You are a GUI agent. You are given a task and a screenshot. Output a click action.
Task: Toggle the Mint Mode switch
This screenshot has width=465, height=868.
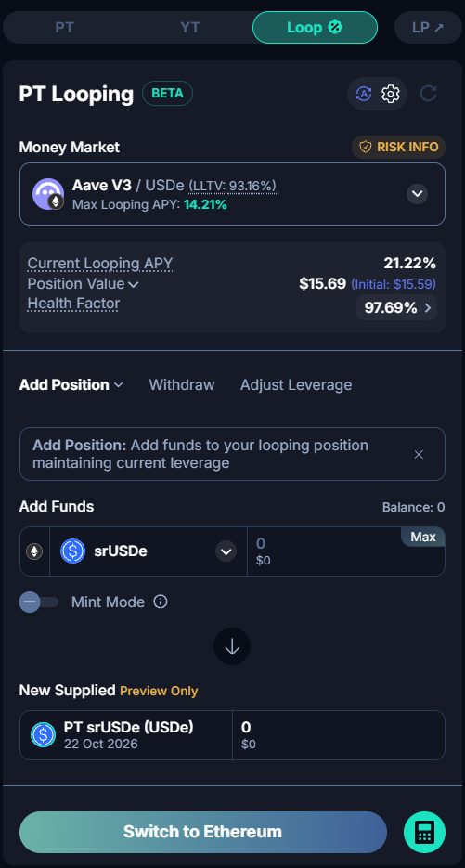pos(39,602)
